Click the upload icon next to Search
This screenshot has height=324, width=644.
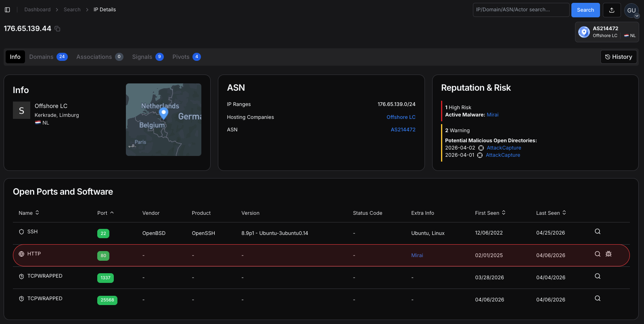[x=611, y=10]
